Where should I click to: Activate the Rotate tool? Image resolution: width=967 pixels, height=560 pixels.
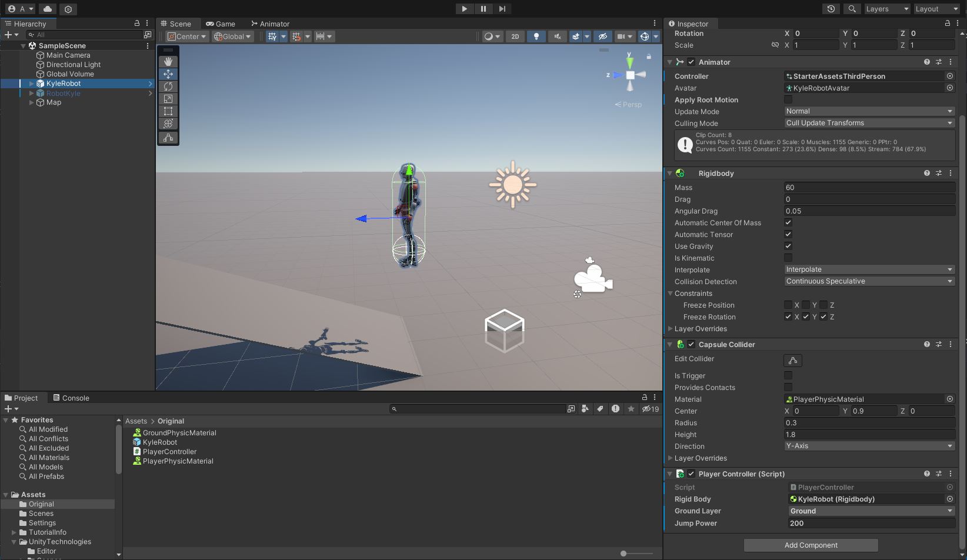(168, 86)
